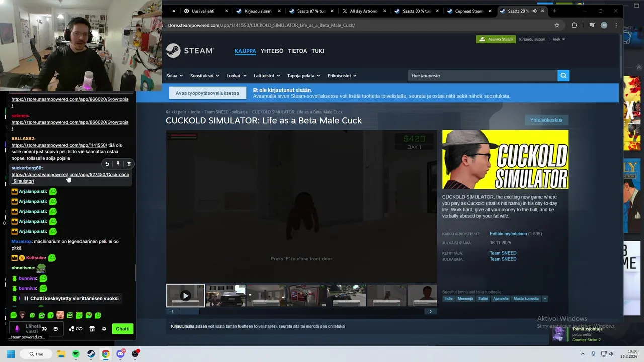
Task: Open the kieli language dropdown
Action: [559, 39]
